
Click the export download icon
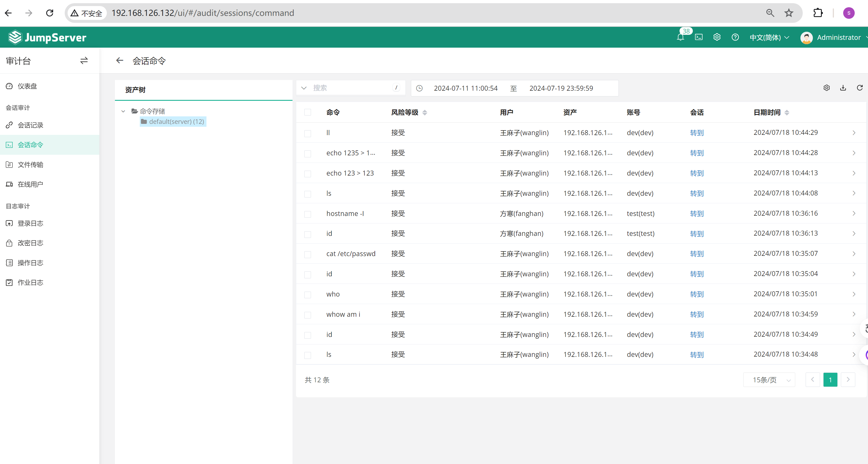843,88
